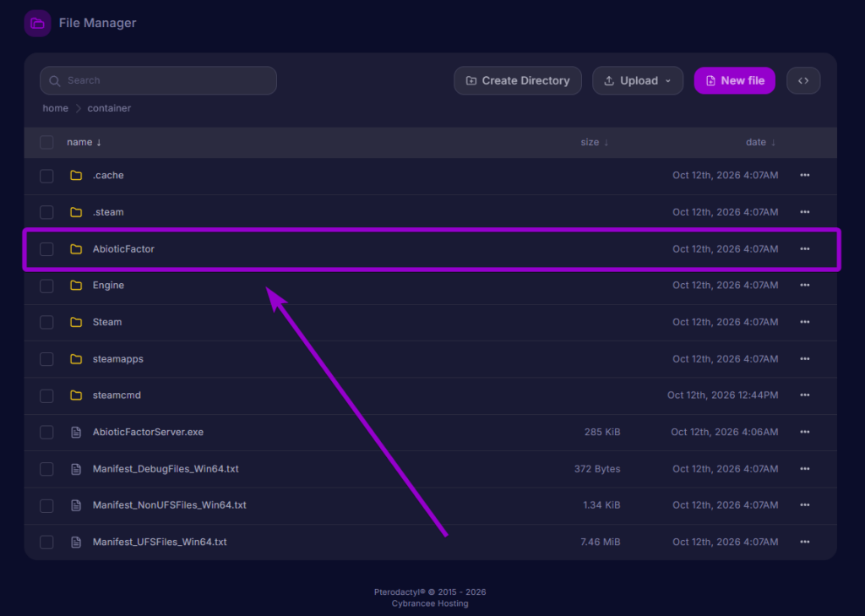The image size is (865, 616).
Task: Click the Manifest_DebugFiles_Win64.txt file name
Action: click(x=166, y=469)
